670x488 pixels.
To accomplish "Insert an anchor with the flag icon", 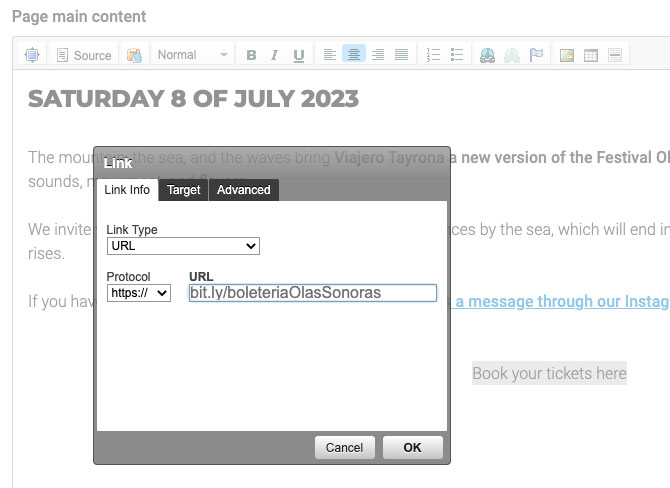I will (x=536, y=55).
